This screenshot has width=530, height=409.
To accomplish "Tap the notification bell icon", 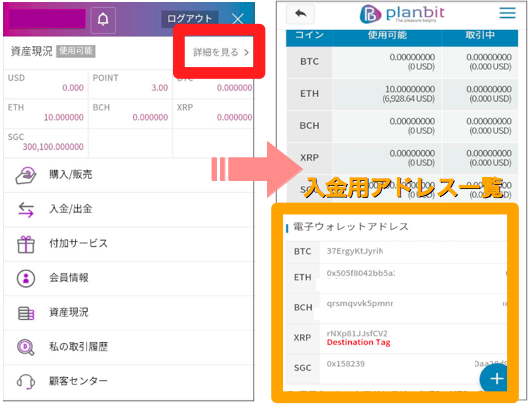I will tap(103, 20).
